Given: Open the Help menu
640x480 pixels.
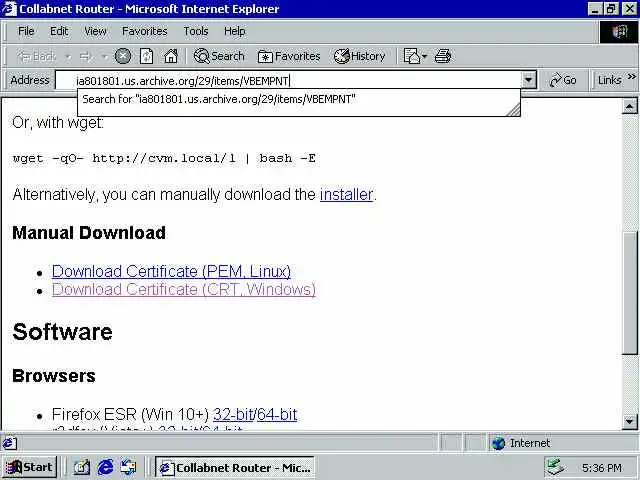Looking at the screenshot, I should 234,31.
